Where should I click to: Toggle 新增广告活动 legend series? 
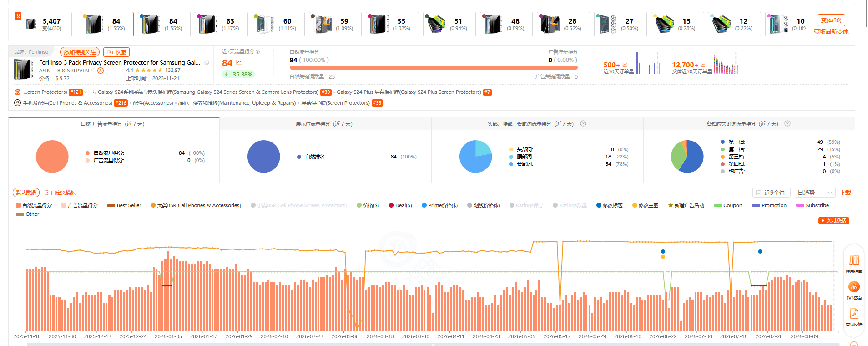(x=686, y=205)
